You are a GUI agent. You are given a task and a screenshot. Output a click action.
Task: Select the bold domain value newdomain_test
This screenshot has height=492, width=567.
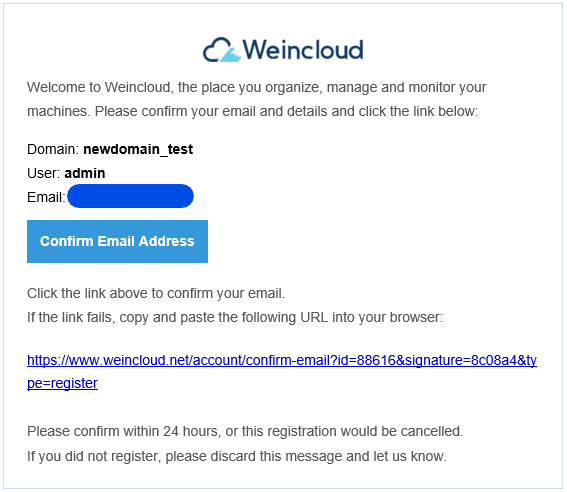point(138,149)
